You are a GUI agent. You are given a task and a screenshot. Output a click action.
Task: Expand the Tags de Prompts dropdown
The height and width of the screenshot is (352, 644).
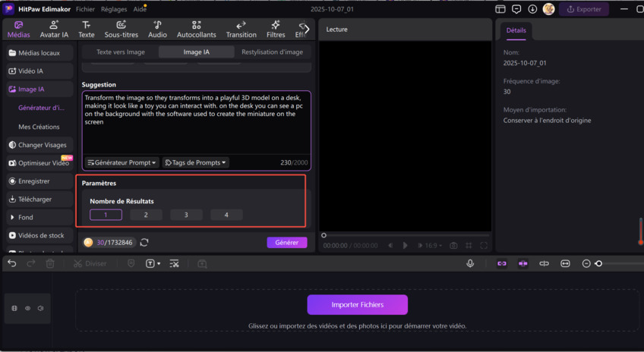click(196, 162)
